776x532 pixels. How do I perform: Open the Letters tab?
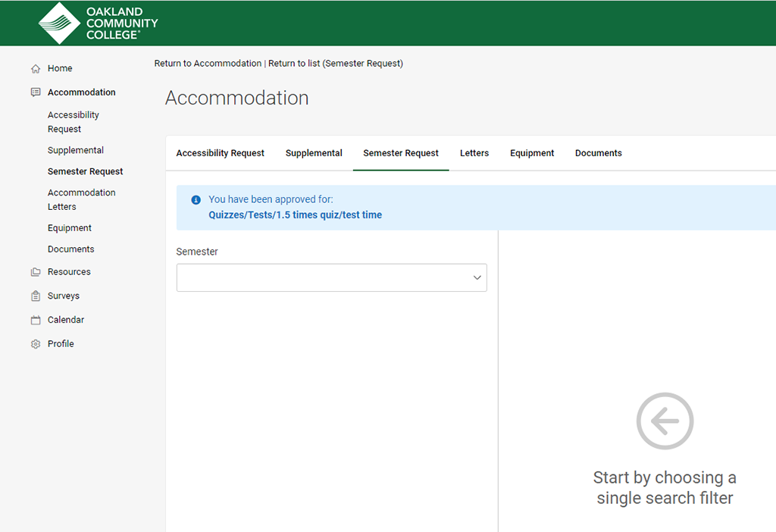pos(474,153)
